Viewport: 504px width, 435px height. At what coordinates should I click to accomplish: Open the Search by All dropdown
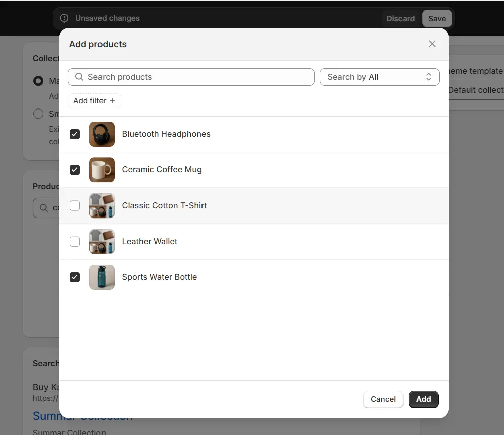pyautogui.click(x=379, y=77)
